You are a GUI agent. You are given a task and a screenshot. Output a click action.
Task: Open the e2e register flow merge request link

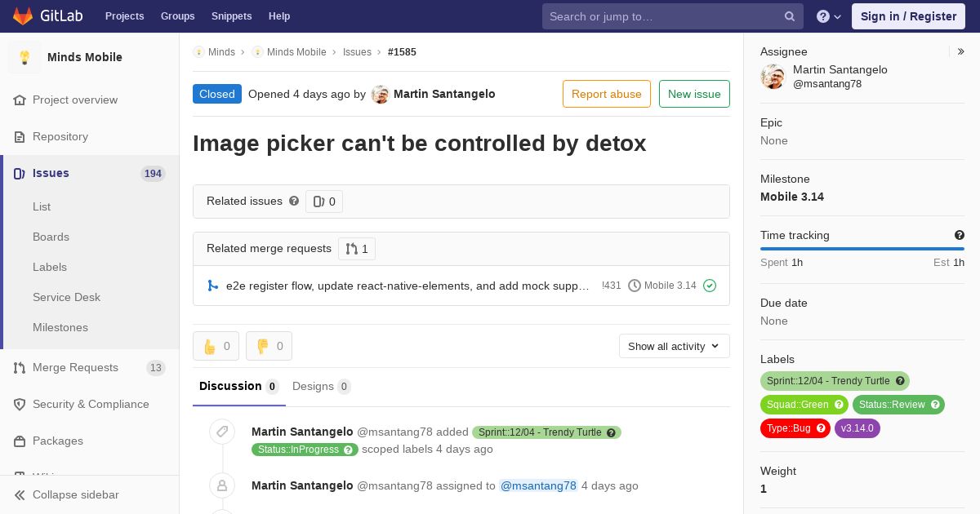pos(408,286)
